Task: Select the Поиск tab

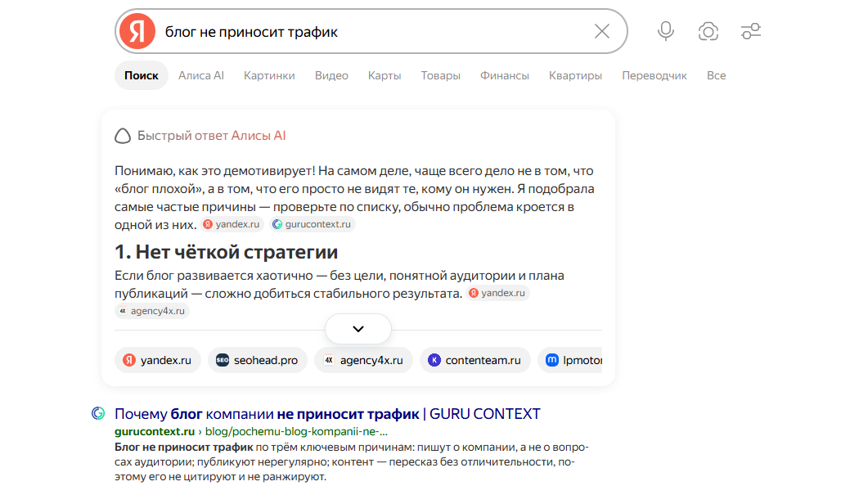Action: (x=141, y=75)
